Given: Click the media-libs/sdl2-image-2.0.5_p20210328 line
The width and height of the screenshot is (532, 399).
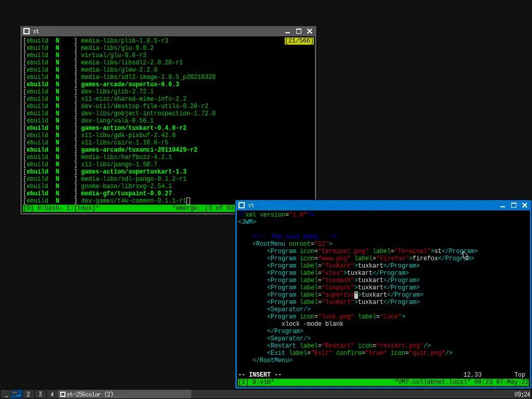Looking at the screenshot, I should click(148, 77).
